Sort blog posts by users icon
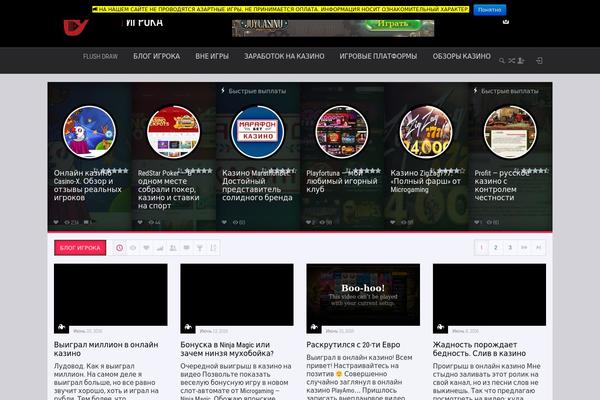The height and width of the screenshot is (400, 600). pos(173,248)
